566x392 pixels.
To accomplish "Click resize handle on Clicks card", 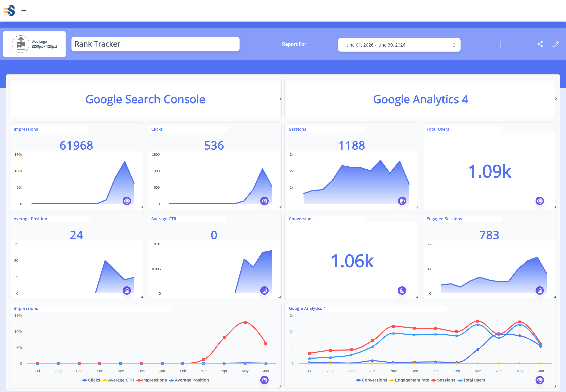I will (x=280, y=207).
